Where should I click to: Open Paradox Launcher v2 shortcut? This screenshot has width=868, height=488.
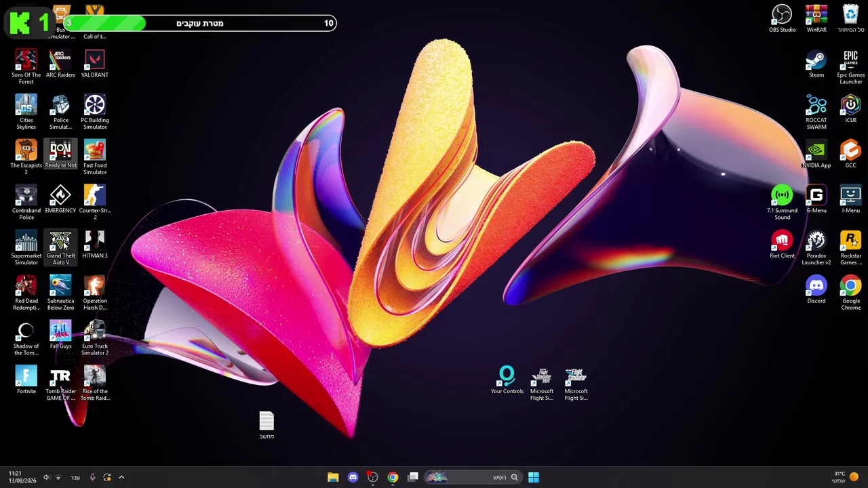(x=816, y=247)
